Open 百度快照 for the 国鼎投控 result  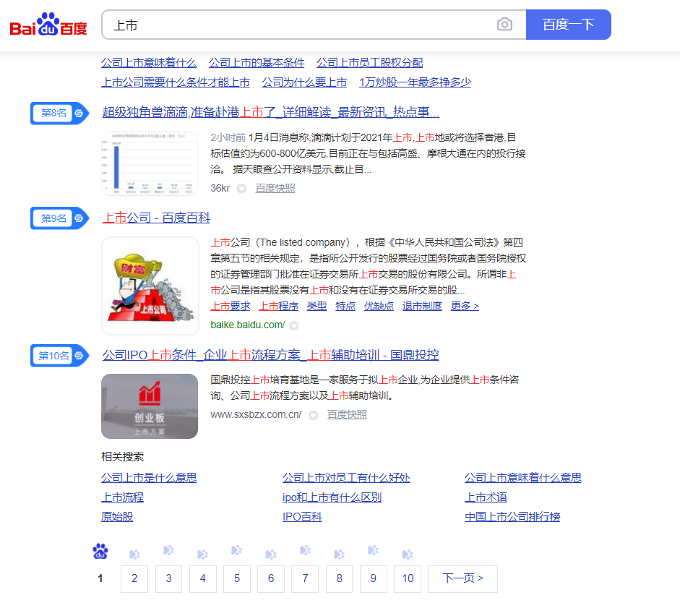point(347,415)
